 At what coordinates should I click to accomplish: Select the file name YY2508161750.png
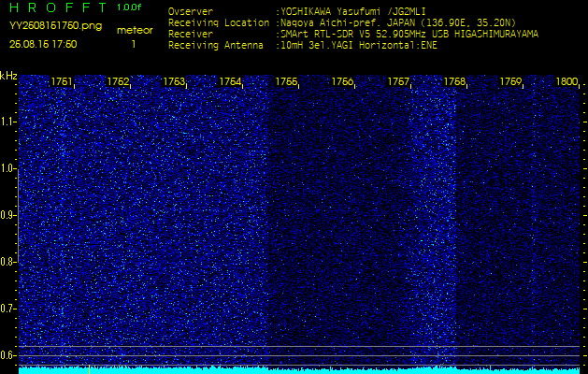pos(55,26)
